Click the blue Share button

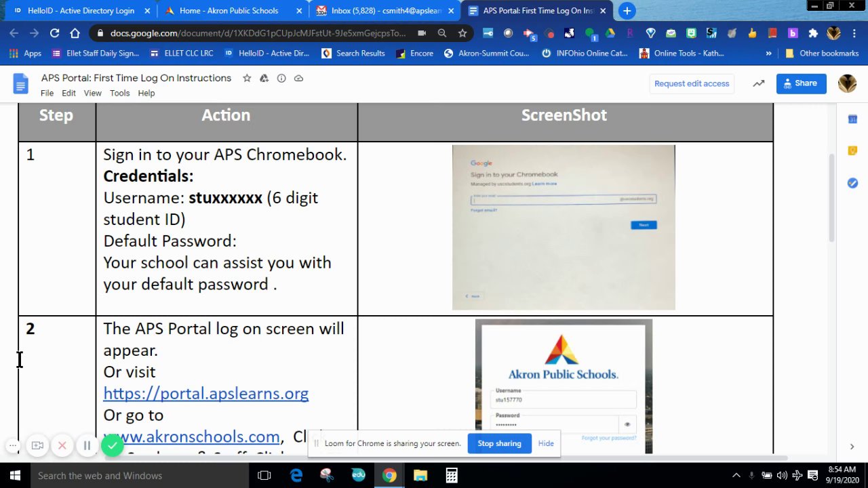pyautogui.click(x=801, y=83)
